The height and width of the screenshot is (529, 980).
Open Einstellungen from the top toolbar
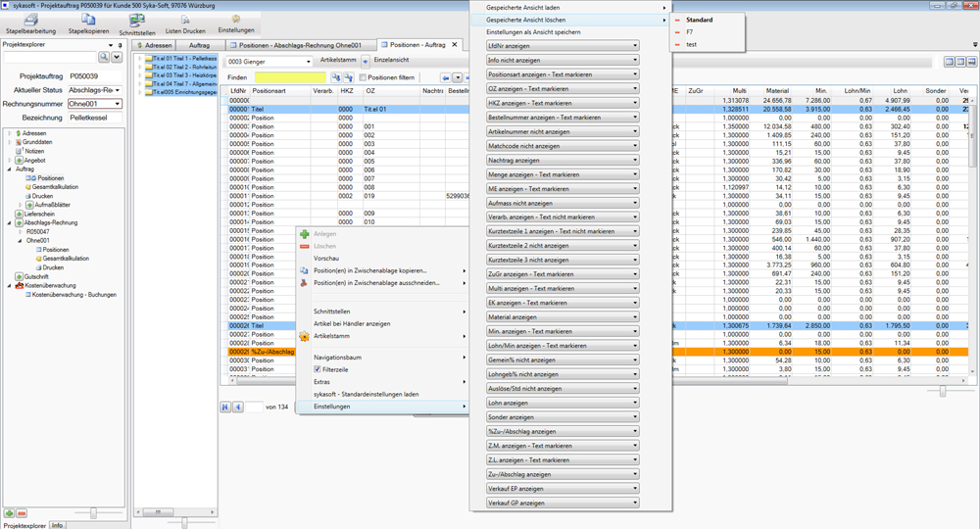pyautogui.click(x=235, y=22)
